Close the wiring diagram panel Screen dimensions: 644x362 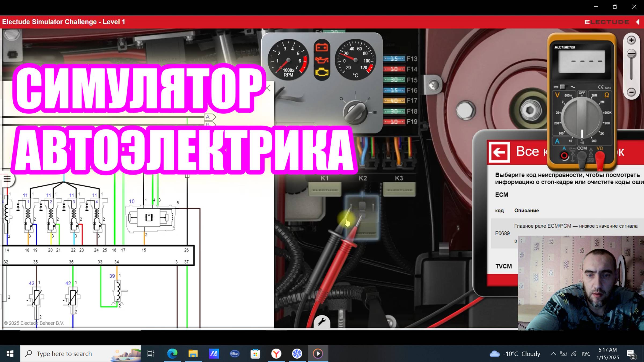tap(268, 88)
